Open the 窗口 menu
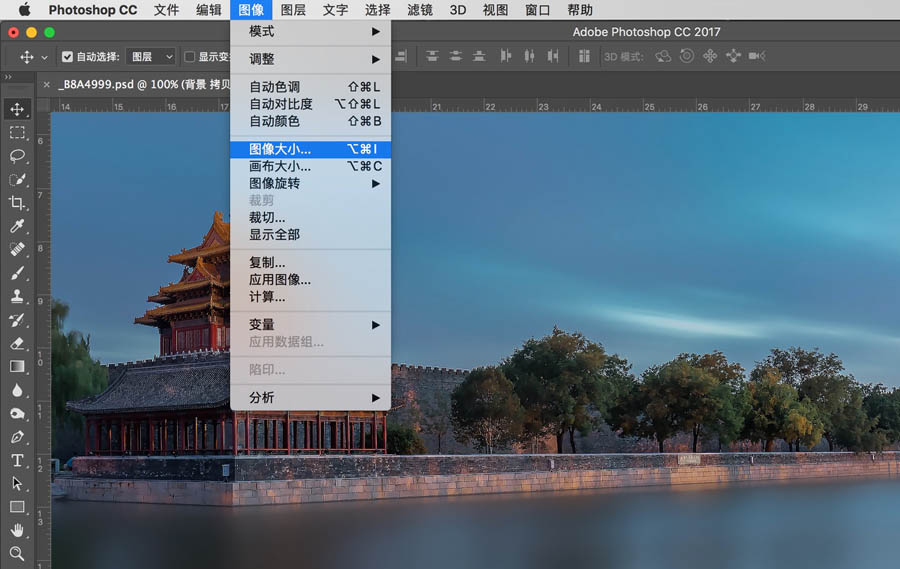This screenshot has height=569, width=900. 537,10
